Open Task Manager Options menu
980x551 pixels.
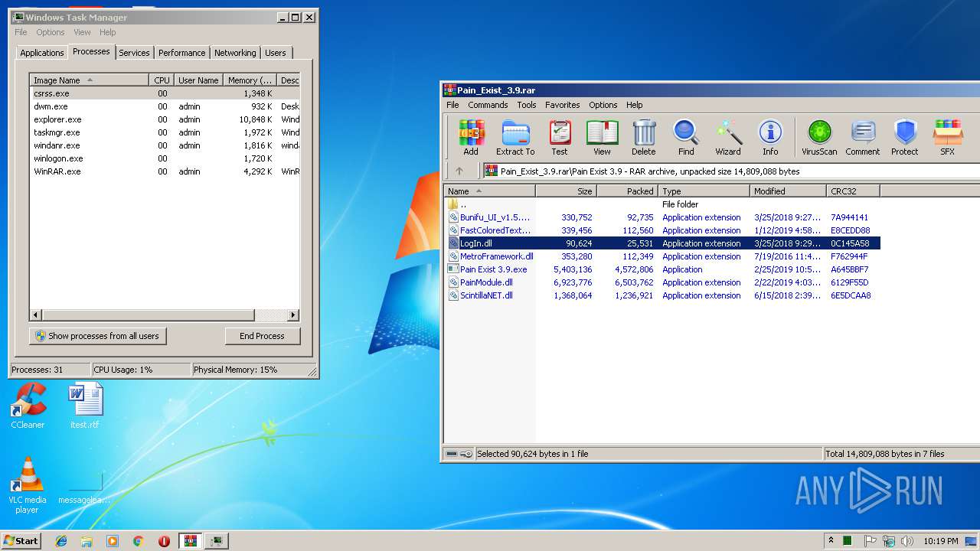(x=51, y=32)
